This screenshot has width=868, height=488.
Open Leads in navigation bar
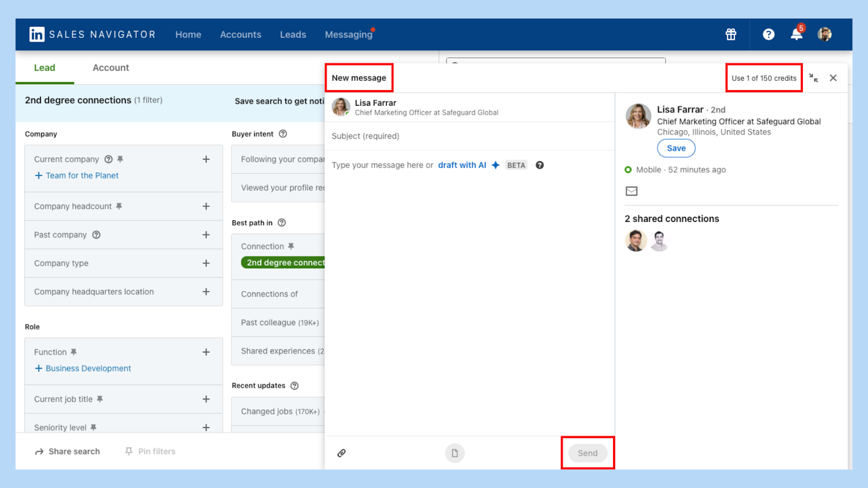(293, 34)
